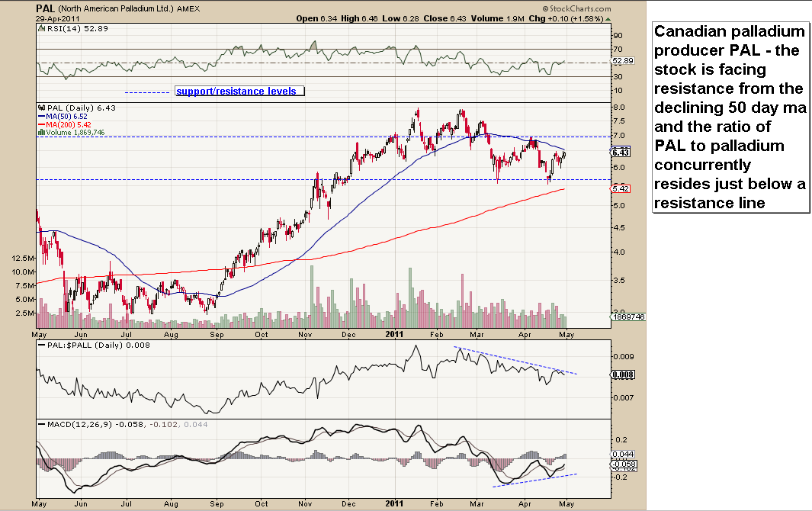Click the 30 level on RSI axis
The height and width of the screenshot is (511, 812).
618,77
